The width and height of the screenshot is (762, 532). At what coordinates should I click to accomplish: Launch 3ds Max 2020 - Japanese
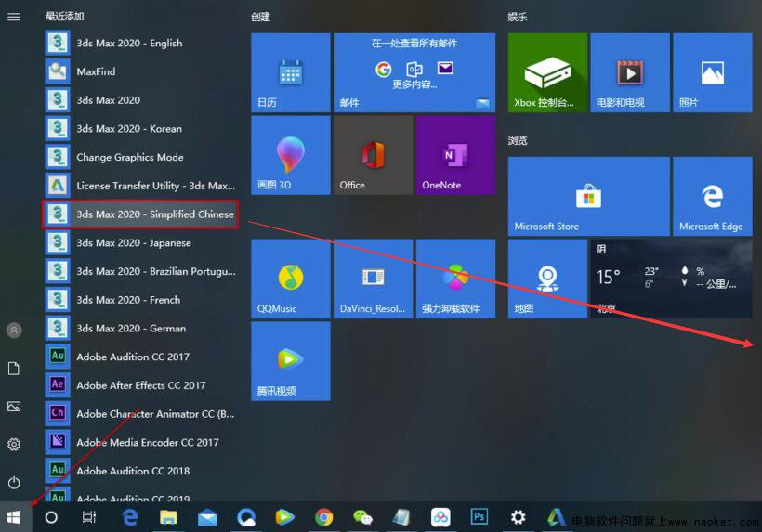click(x=140, y=242)
